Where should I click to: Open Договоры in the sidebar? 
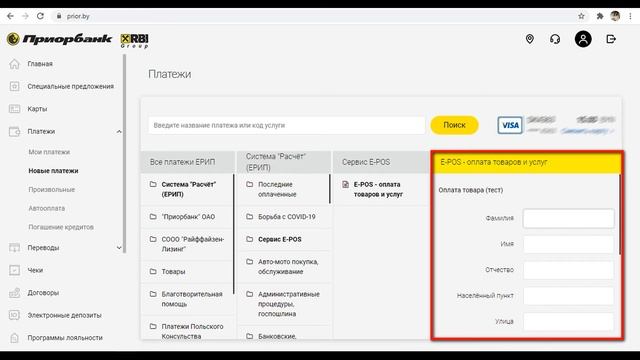43,293
